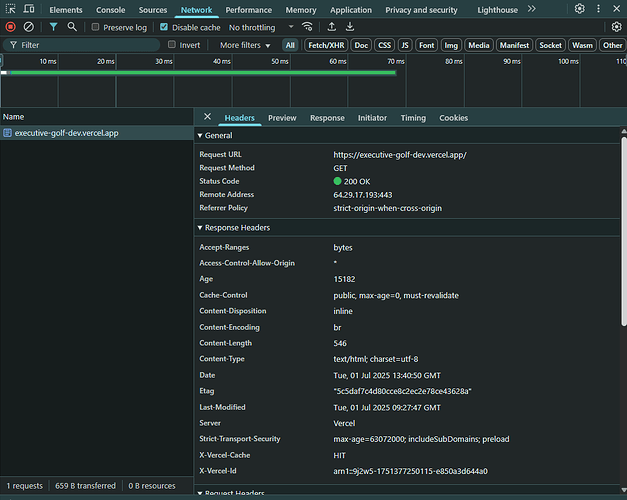
Task: Filter by Manifest requests
Action: [514, 45]
